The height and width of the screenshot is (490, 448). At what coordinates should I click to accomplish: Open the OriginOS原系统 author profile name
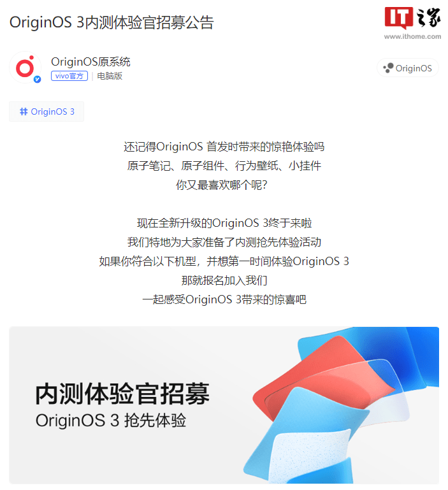click(x=90, y=62)
